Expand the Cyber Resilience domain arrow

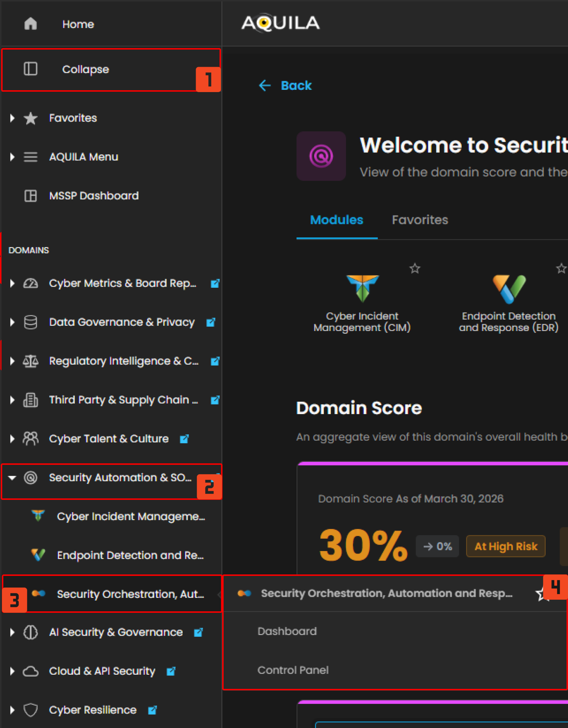coord(12,710)
